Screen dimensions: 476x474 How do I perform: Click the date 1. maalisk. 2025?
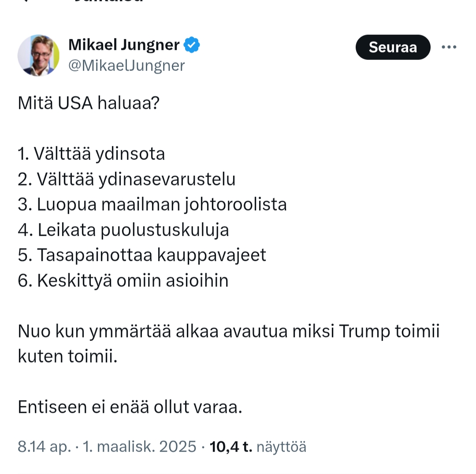[x=140, y=447]
